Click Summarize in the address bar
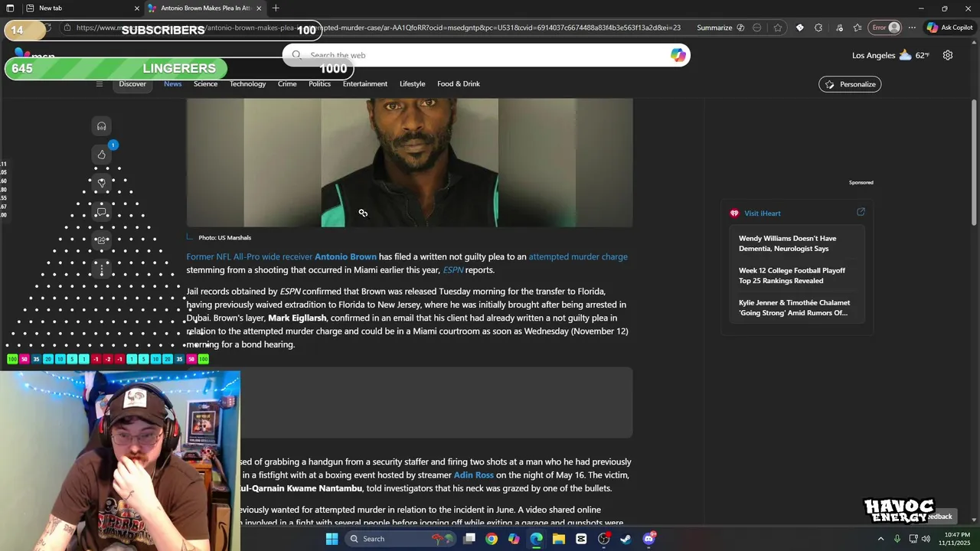This screenshot has width=980, height=551. (720, 28)
